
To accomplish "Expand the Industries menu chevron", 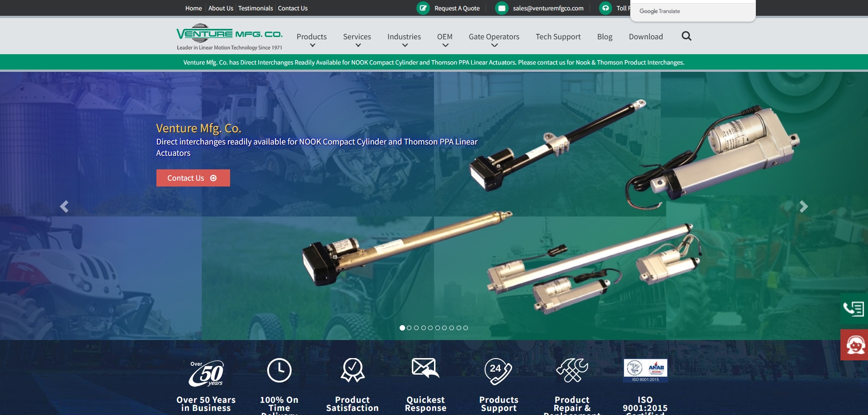I will point(405,45).
